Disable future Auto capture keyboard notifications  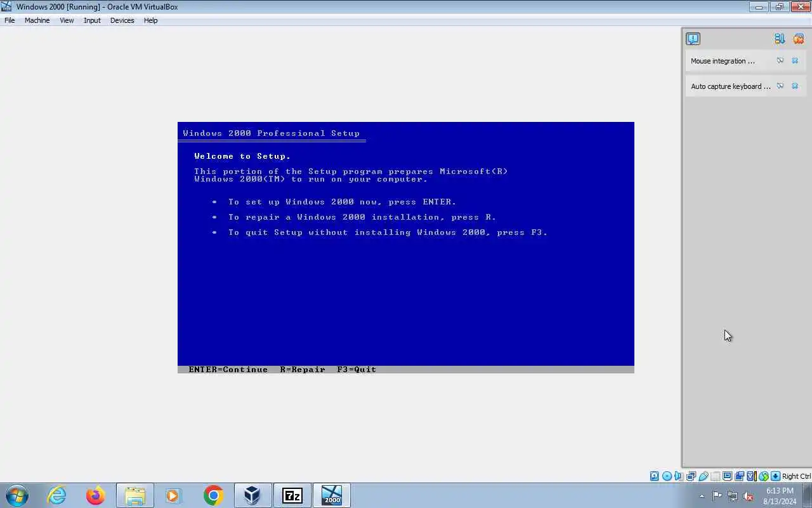click(x=780, y=86)
